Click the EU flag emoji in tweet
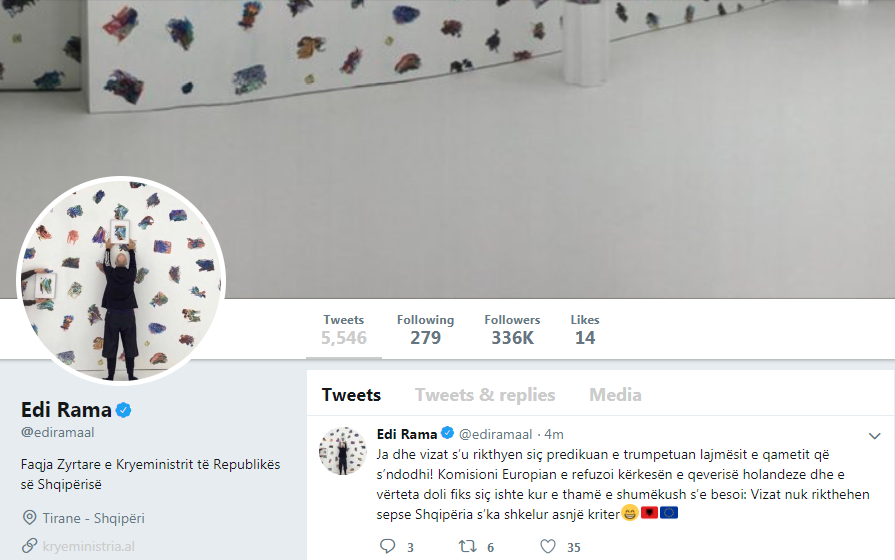 click(669, 513)
